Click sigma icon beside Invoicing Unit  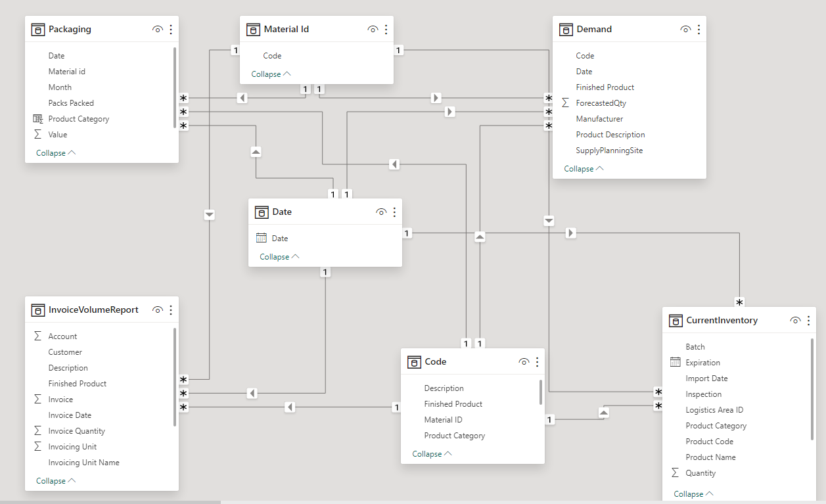click(x=37, y=447)
